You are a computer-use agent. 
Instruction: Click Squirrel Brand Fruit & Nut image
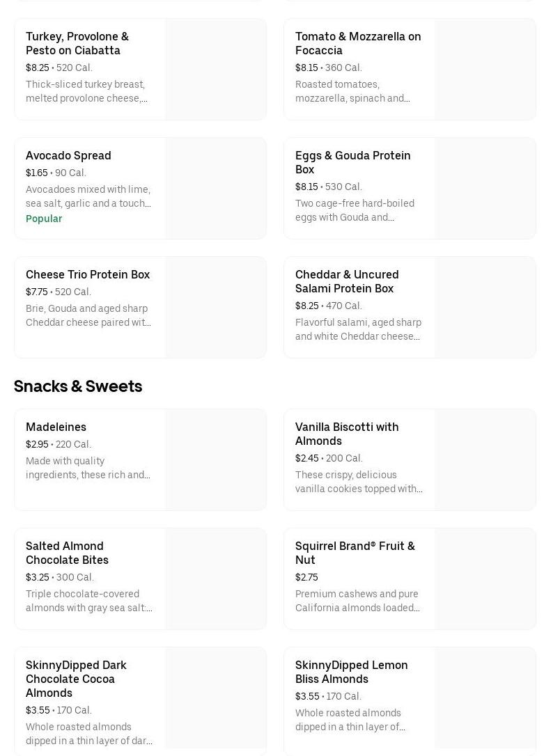[x=485, y=578]
